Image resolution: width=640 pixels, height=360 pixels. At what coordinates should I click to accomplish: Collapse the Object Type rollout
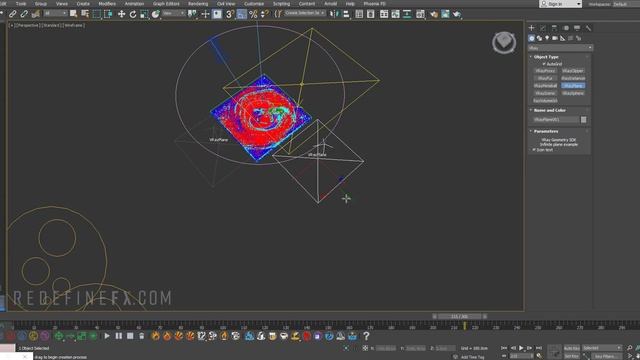[x=546, y=57]
